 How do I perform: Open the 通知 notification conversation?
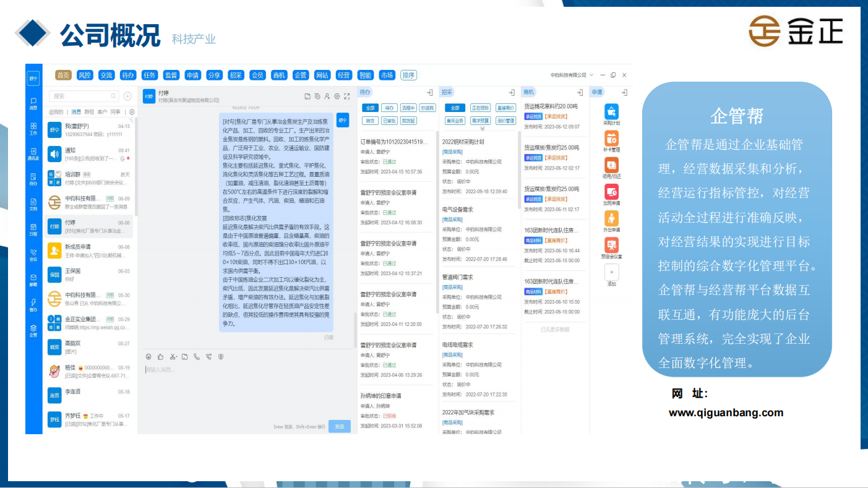(x=89, y=154)
